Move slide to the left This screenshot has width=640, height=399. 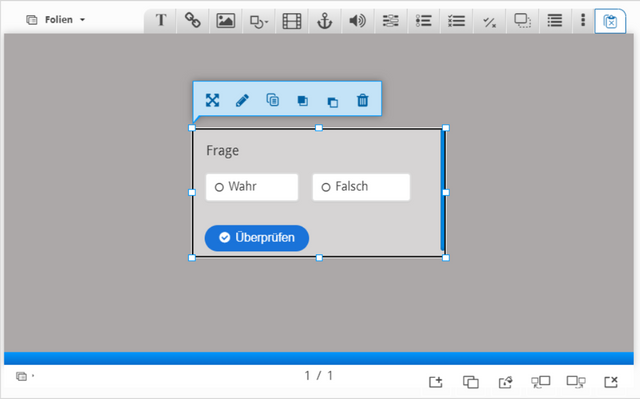point(540,382)
